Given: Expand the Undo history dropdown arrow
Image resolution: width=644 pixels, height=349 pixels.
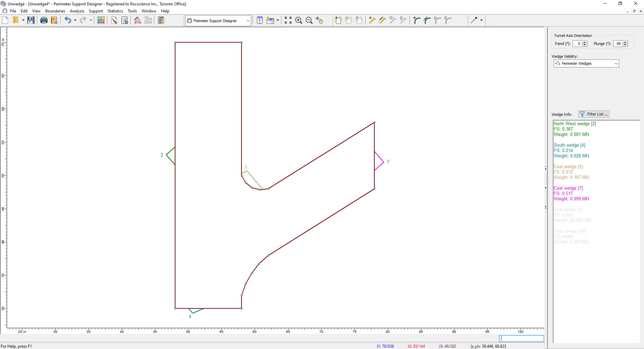Looking at the screenshot, I should coord(75,20).
